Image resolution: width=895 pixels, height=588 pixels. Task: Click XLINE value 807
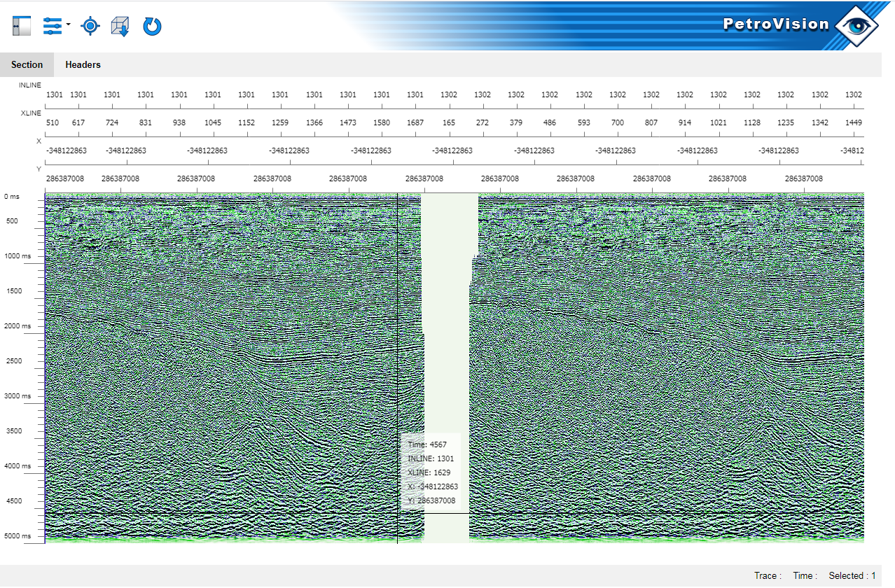[x=651, y=122]
